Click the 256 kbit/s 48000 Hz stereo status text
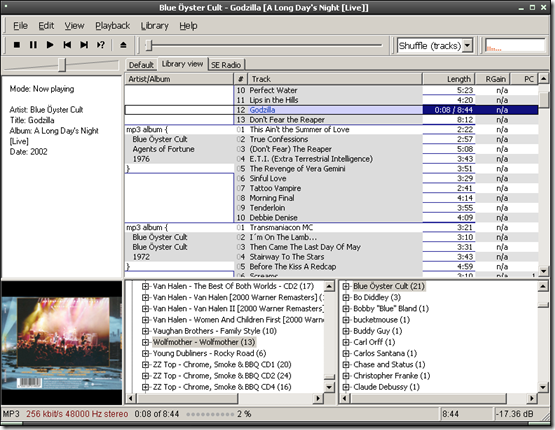 [x=77, y=414]
